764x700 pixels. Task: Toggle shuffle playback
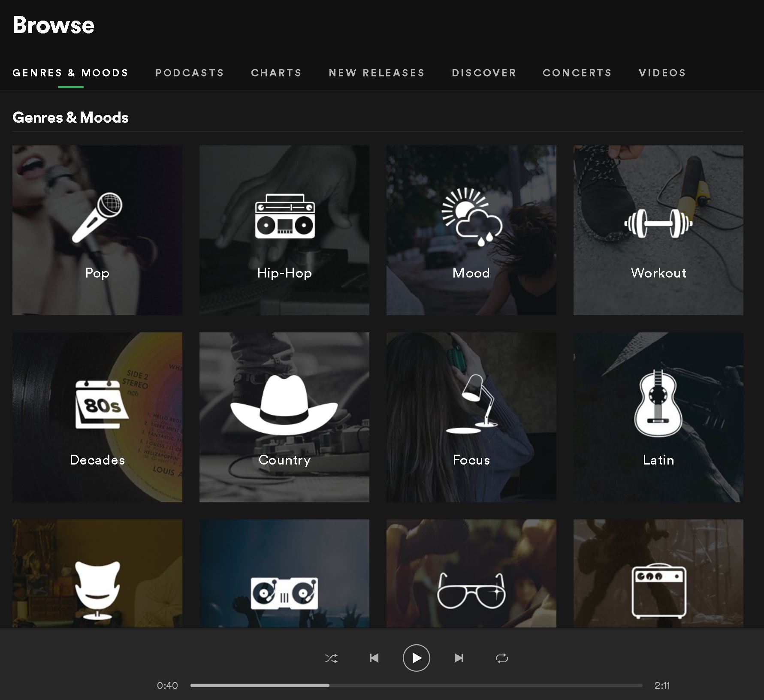tap(331, 658)
